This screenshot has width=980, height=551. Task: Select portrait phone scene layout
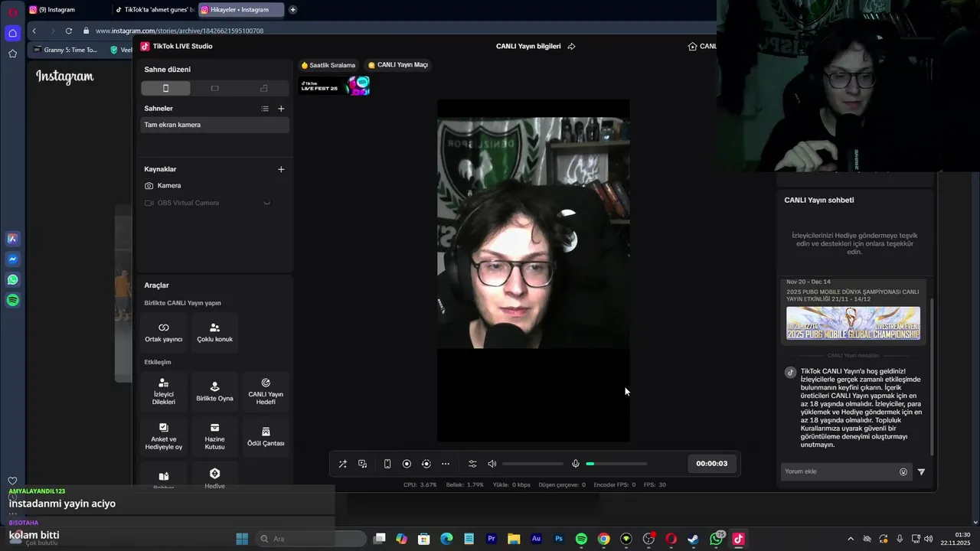[165, 88]
